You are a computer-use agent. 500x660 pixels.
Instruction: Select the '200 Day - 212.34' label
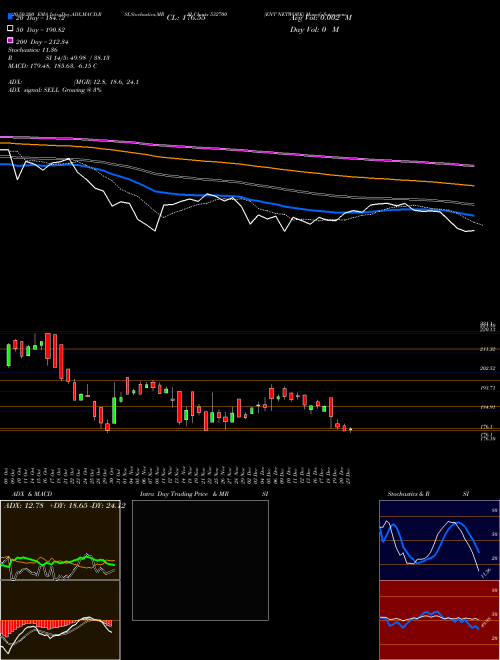(x=42, y=42)
